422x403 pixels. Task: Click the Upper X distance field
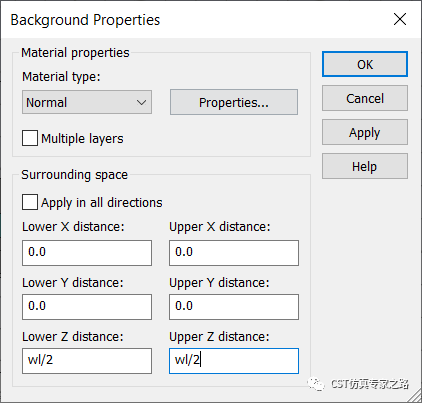[234, 253]
